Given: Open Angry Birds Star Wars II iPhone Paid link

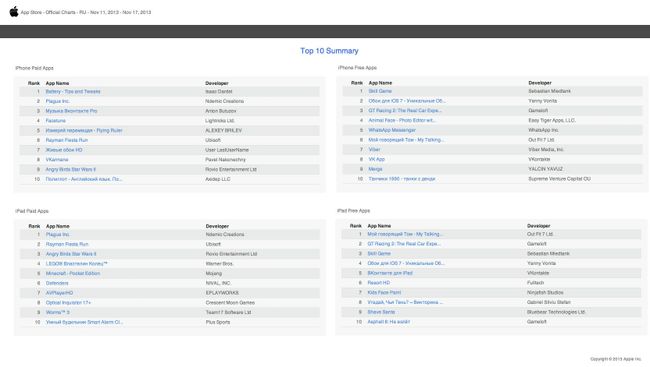Looking at the screenshot, I should click(x=70, y=170).
